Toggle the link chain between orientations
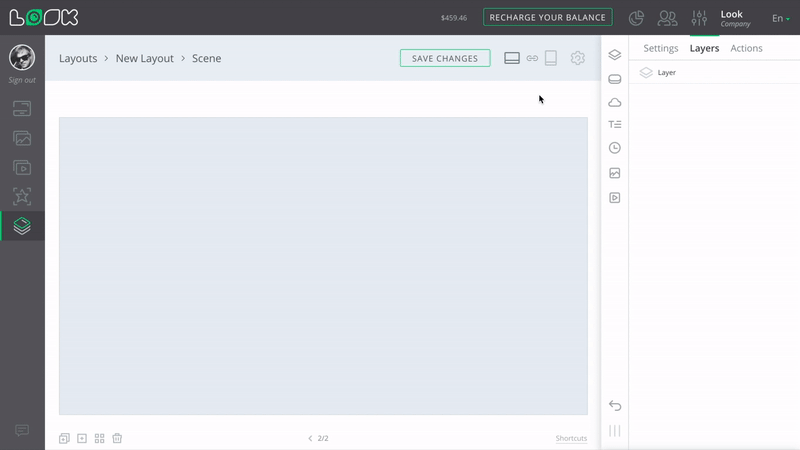 (x=532, y=58)
